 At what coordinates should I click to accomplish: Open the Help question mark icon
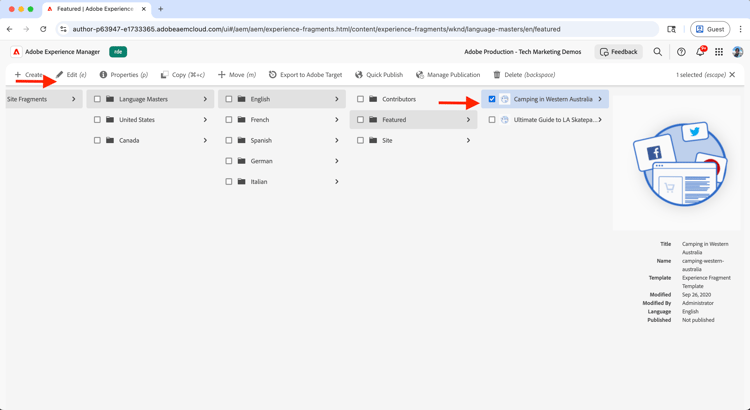click(681, 52)
